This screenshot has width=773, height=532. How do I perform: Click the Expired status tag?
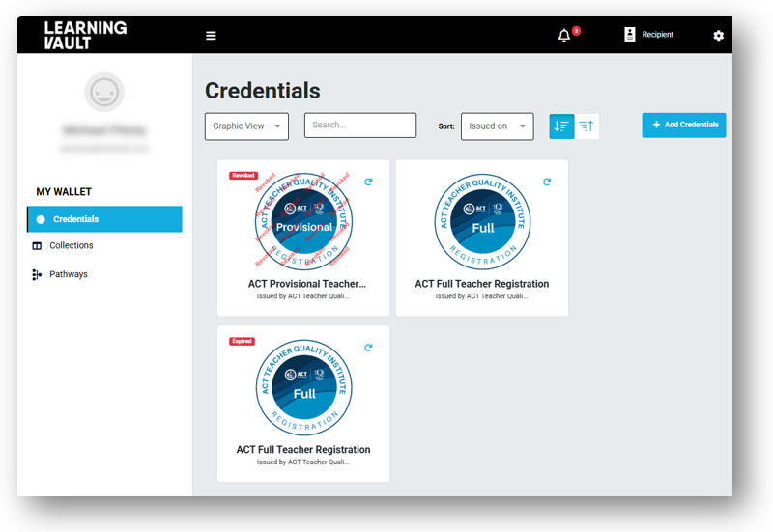tap(243, 341)
